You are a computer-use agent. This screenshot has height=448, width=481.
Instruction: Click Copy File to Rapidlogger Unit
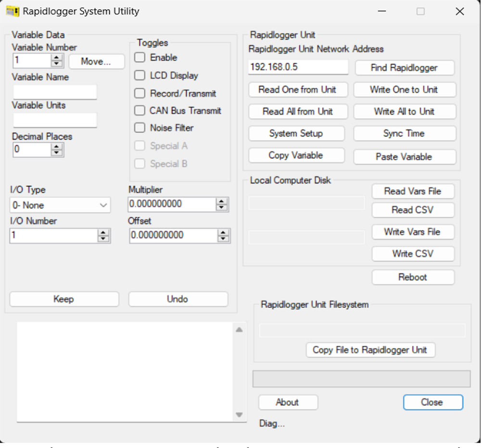click(x=370, y=350)
